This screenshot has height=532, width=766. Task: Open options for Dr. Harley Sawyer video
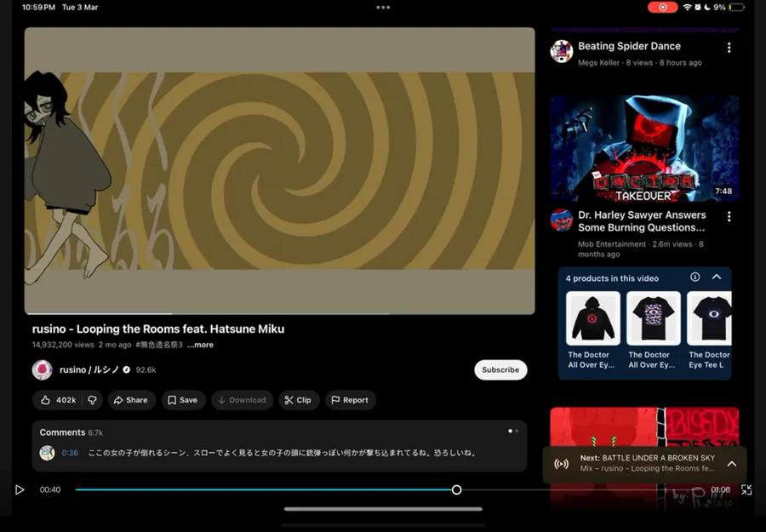(x=729, y=216)
